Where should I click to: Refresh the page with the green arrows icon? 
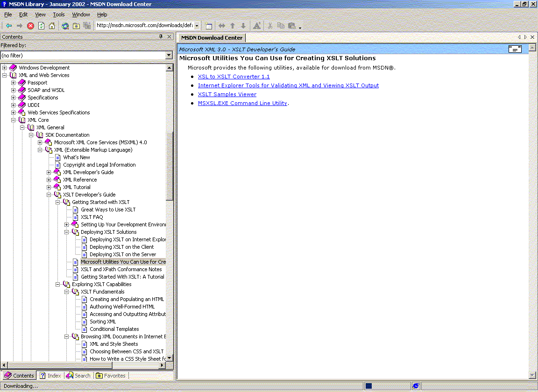pos(41,26)
